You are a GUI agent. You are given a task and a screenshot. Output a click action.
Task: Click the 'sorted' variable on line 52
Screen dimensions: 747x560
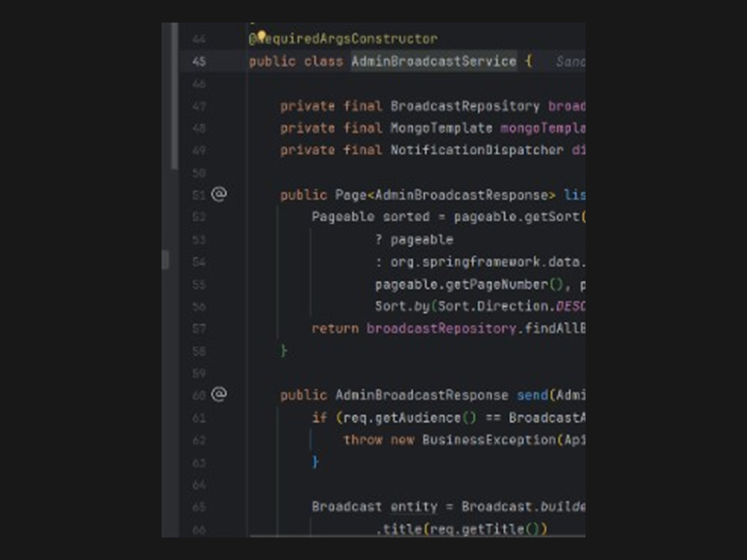tap(406, 217)
